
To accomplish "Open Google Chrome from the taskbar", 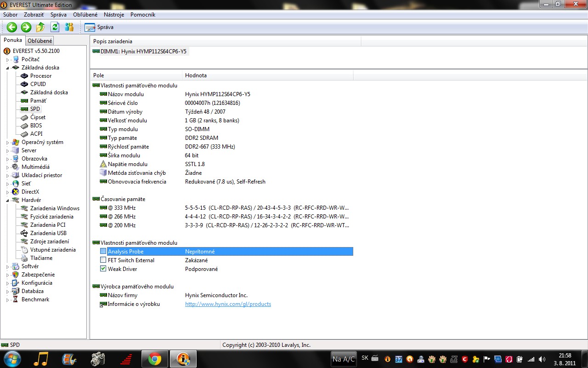I will pyautogui.click(x=155, y=359).
